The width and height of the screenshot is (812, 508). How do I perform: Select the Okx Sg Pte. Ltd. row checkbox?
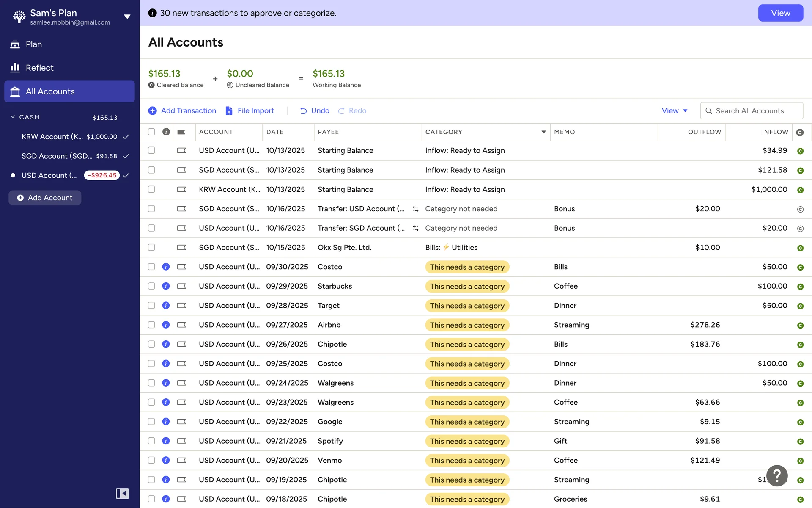point(151,248)
